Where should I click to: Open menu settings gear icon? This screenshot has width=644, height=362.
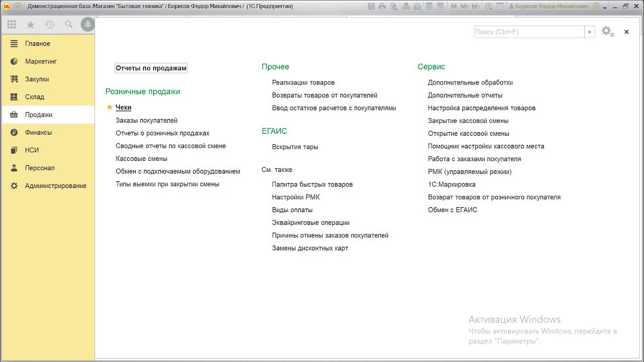(608, 32)
